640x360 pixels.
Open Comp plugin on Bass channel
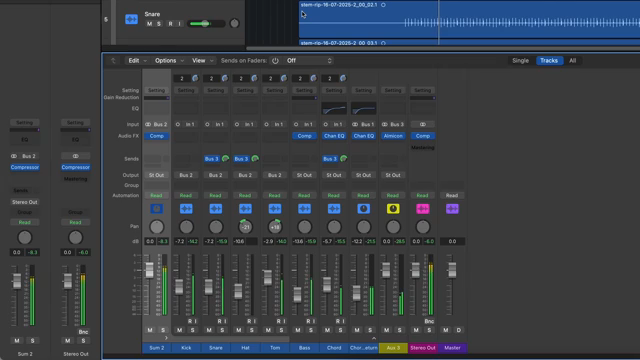[x=304, y=136]
